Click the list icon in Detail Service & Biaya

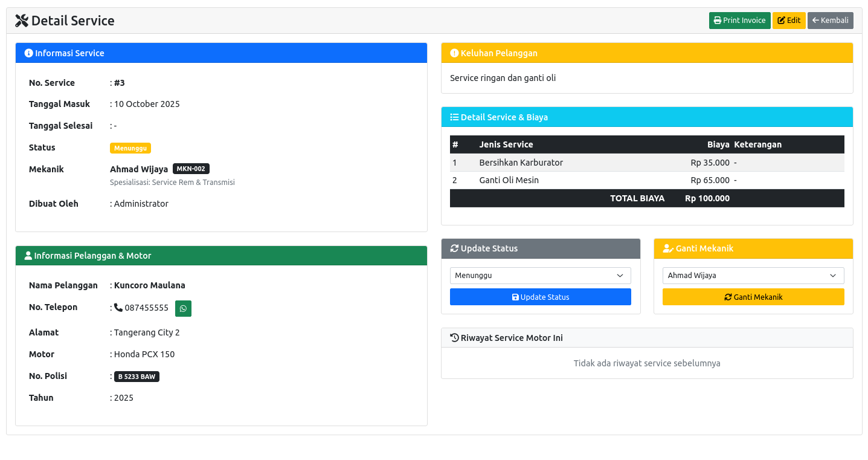(x=454, y=117)
